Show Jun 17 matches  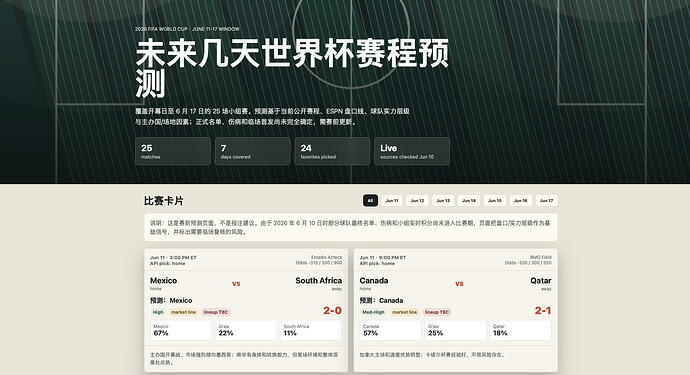point(547,201)
